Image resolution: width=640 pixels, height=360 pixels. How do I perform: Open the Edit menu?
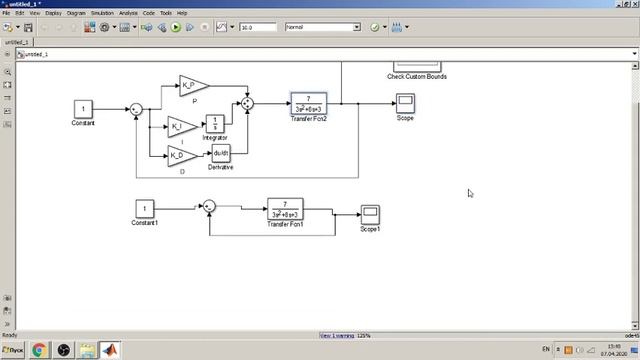tap(20, 13)
